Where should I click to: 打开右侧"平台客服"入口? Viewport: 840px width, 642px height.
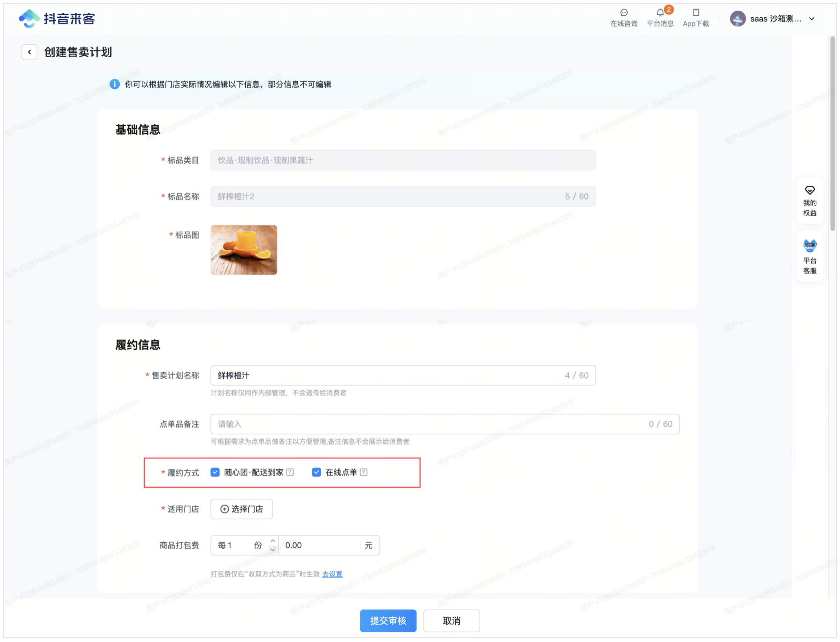810,256
